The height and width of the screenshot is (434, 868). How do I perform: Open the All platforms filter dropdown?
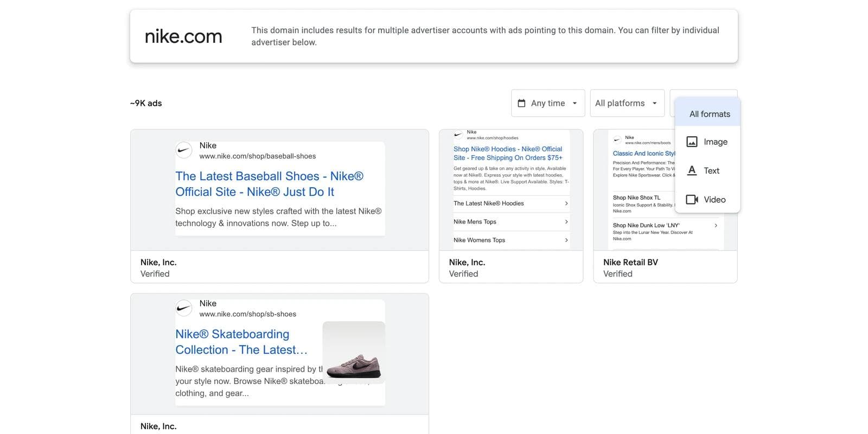627,103
